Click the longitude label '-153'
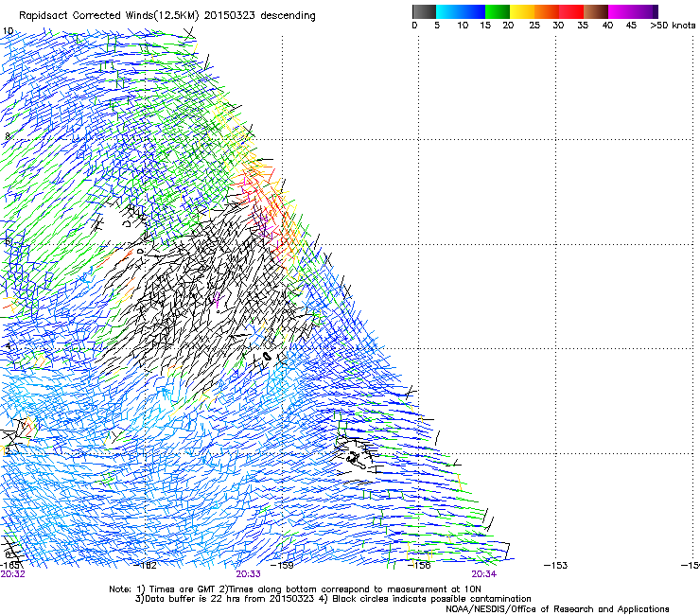Image resolution: width=700 pixels, height=615 pixels. [x=556, y=565]
